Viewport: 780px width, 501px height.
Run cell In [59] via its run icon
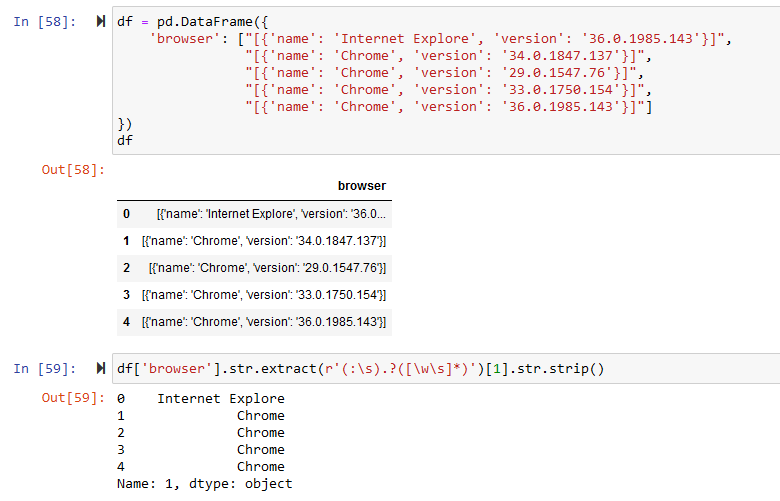101,369
